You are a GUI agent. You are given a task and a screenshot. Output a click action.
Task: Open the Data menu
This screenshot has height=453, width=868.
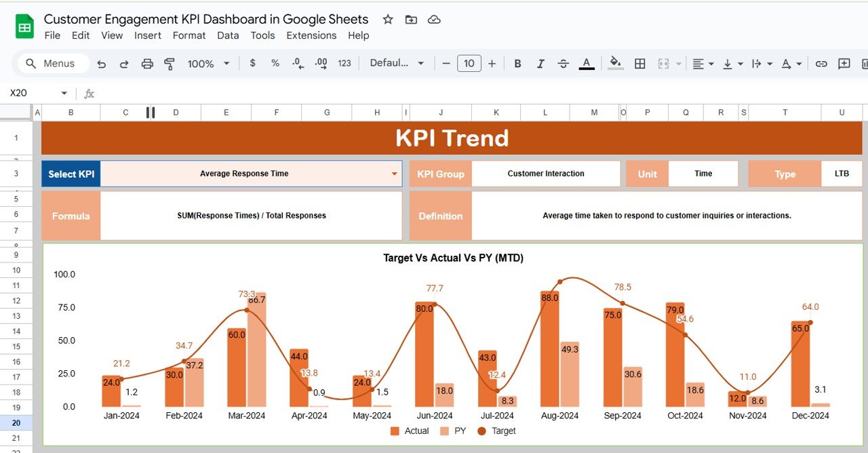click(x=228, y=35)
